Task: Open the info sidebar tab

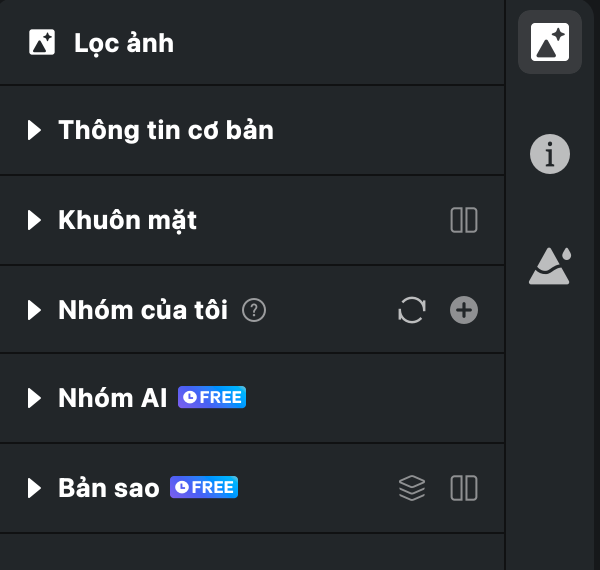Action: (549, 155)
